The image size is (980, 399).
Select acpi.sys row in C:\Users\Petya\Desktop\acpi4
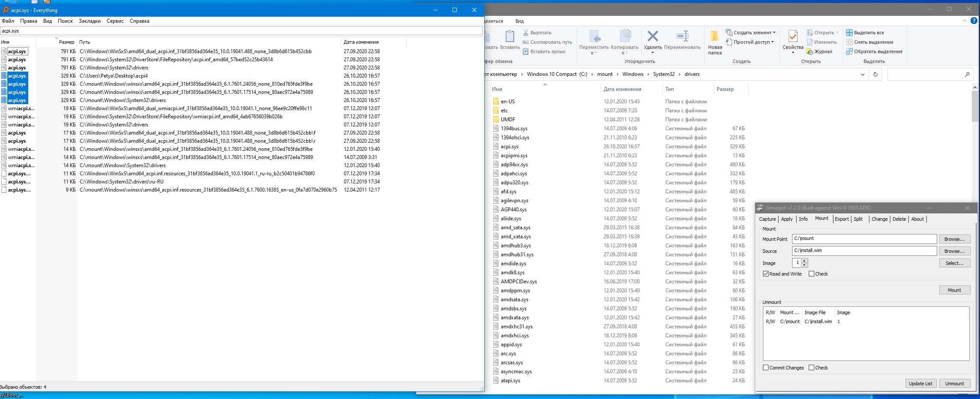203,76
